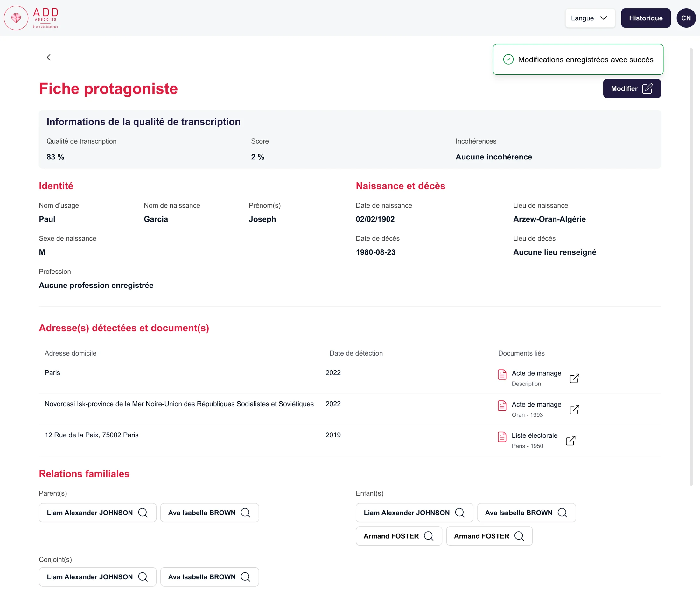Click the Date de détection column header

(356, 353)
